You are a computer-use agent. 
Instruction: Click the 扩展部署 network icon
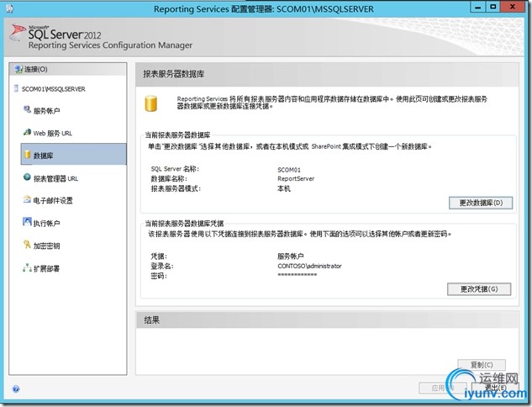click(x=27, y=267)
